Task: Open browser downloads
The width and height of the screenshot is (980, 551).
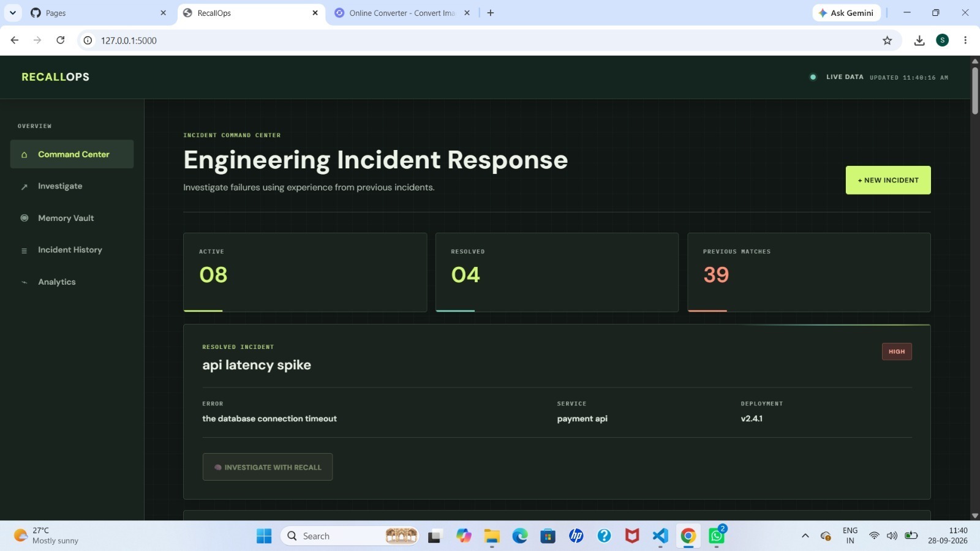Action: (x=919, y=40)
